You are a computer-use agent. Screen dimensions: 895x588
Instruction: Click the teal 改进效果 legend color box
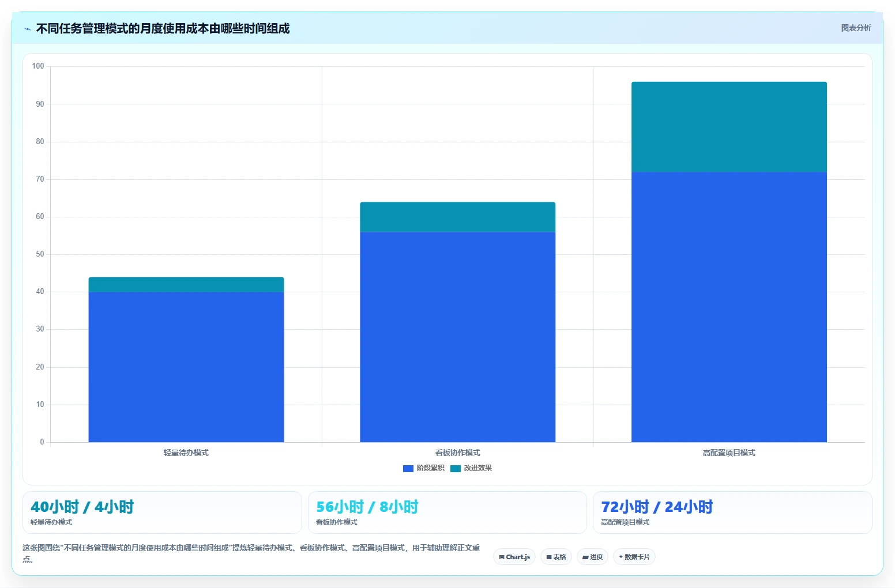point(456,468)
